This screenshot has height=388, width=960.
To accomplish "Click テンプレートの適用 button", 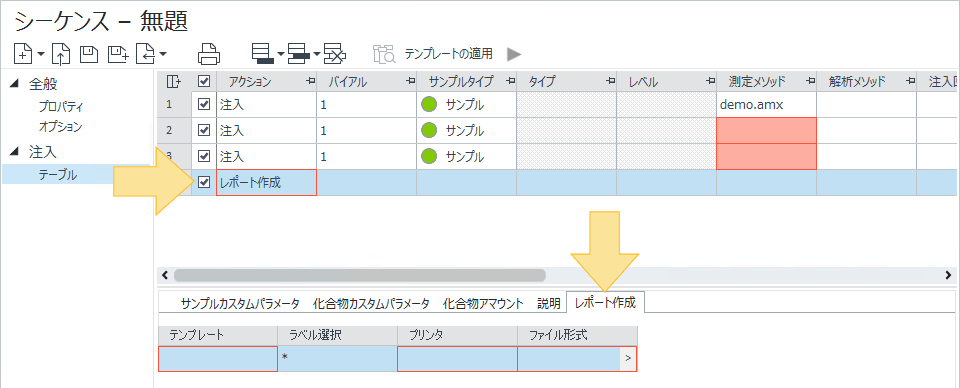I will coord(449,54).
